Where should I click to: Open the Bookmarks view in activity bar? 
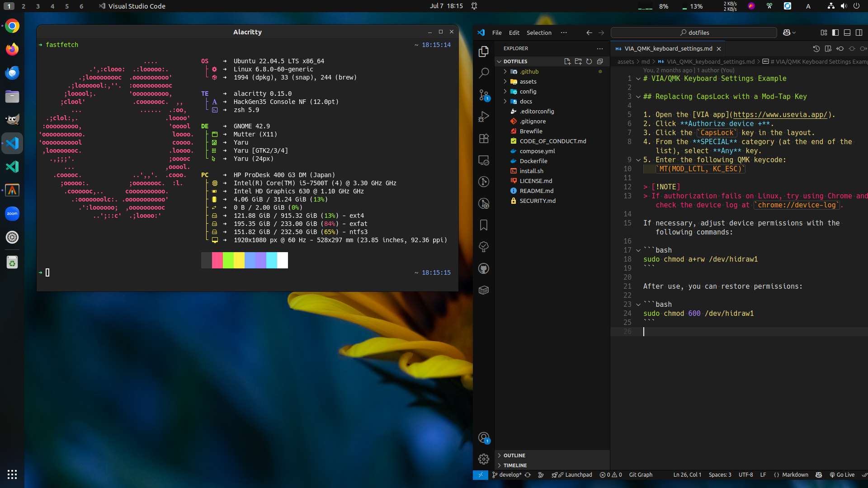484,225
